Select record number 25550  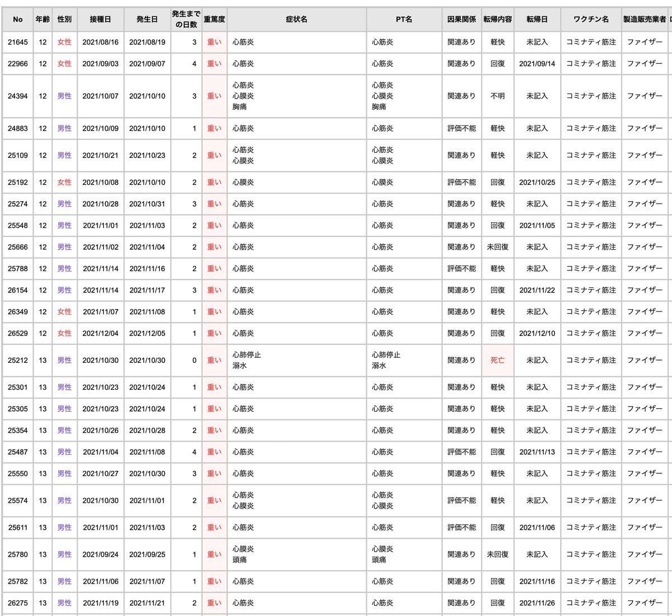(18, 474)
